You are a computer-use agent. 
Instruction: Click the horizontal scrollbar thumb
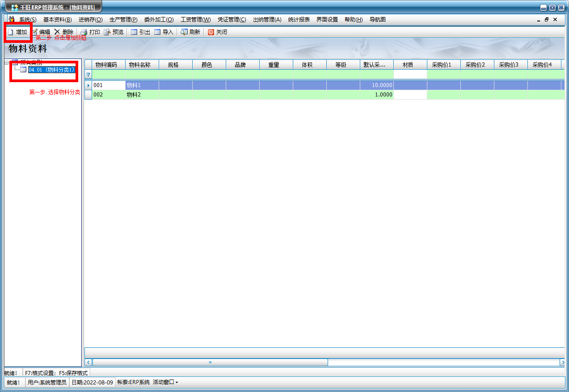coord(210,363)
